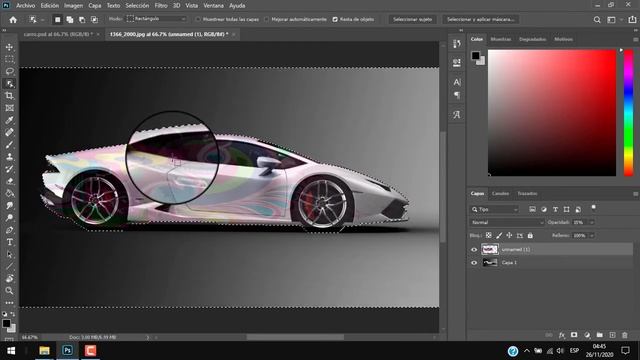640x360 pixels.
Task: Select the Paint Bucket tool
Action: pyautogui.click(x=9, y=193)
